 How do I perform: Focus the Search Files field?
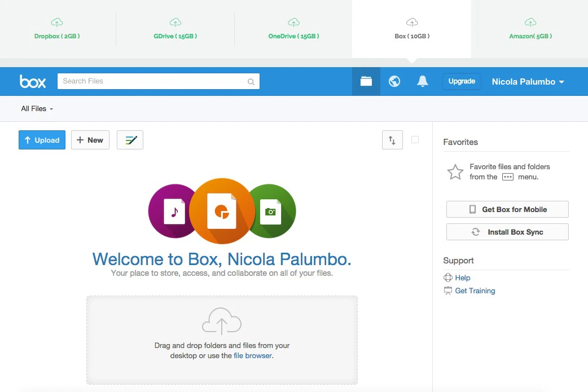(x=152, y=81)
